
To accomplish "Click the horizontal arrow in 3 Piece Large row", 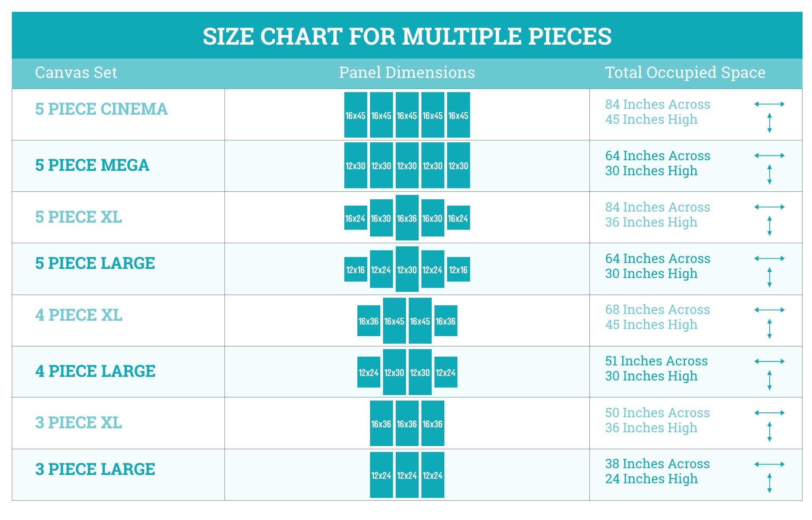I will (x=769, y=464).
